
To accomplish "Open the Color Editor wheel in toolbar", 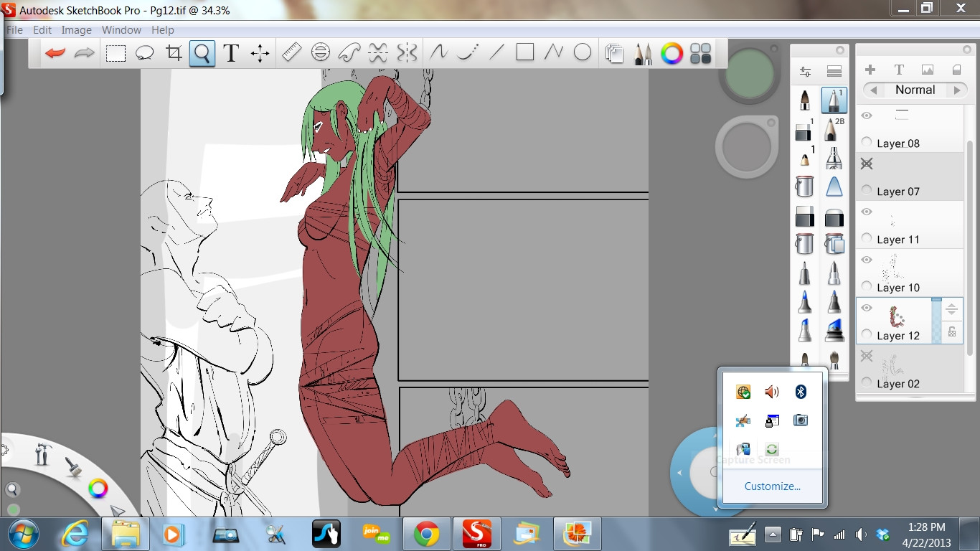I will click(x=672, y=53).
